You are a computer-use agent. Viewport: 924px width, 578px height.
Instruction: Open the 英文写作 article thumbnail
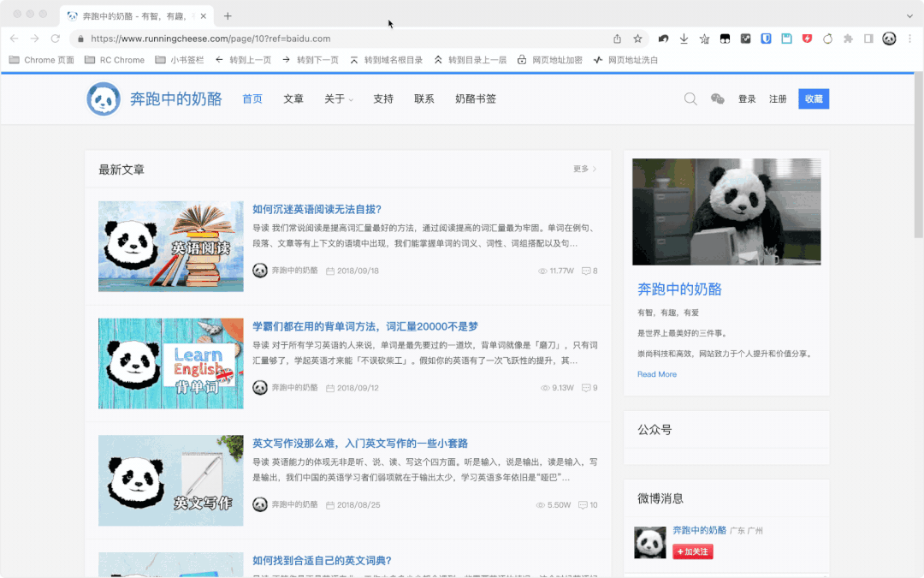coord(171,480)
